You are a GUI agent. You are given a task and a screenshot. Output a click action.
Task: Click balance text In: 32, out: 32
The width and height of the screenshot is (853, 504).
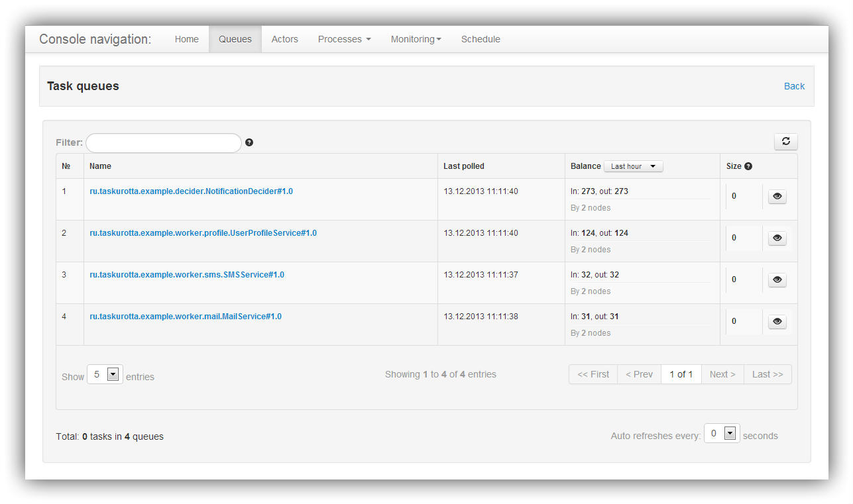(595, 275)
